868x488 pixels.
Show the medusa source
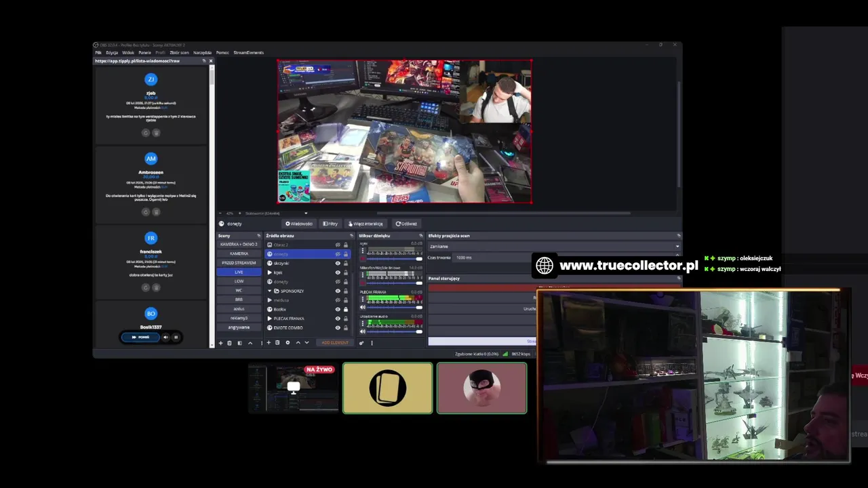pyautogui.click(x=338, y=300)
